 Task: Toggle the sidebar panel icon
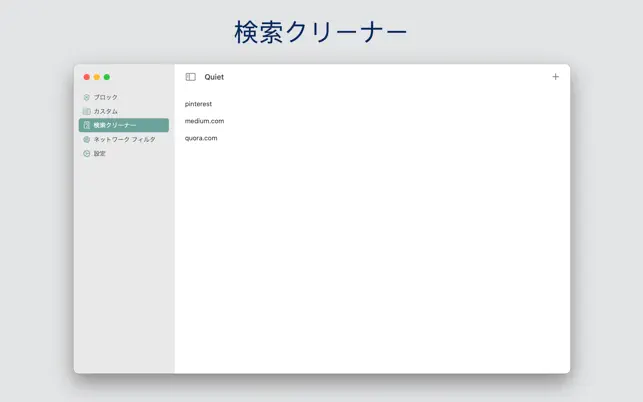pos(191,77)
